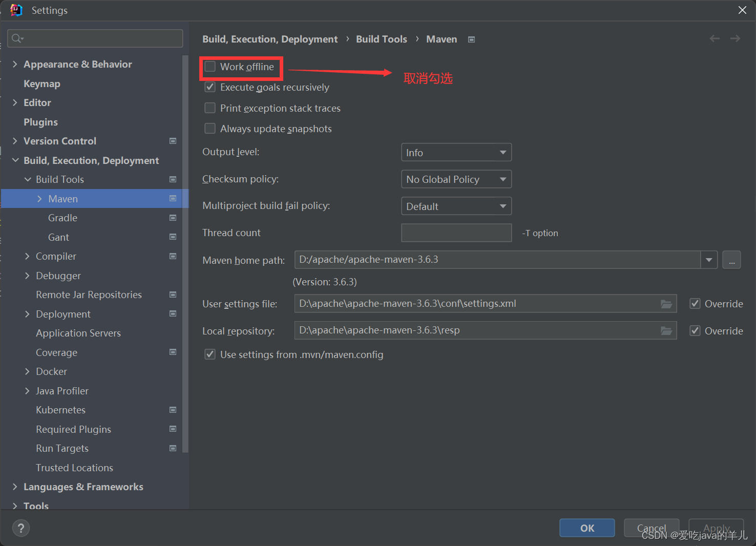Open Trusted Locations settings page
756x546 pixels.
(74, 468)
